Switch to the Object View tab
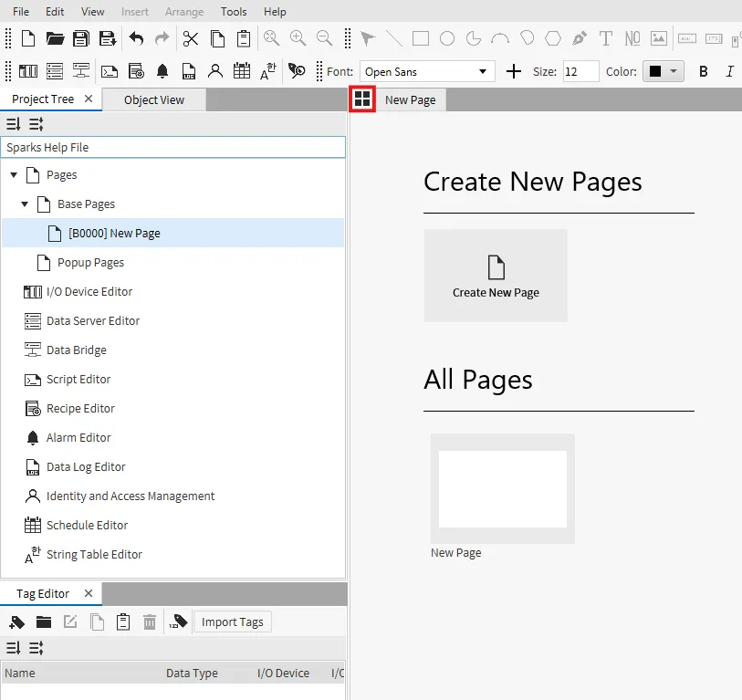Viewport: 742px width, 700px height. (153, 99)
